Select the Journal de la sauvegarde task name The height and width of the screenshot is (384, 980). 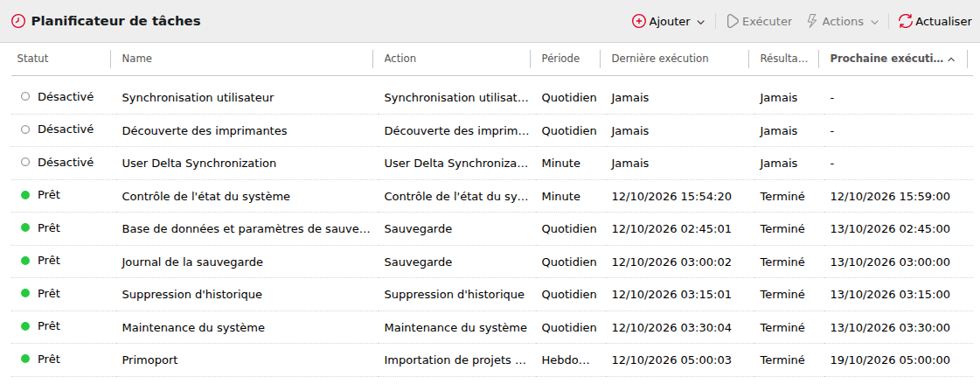(x=192, y=262)
